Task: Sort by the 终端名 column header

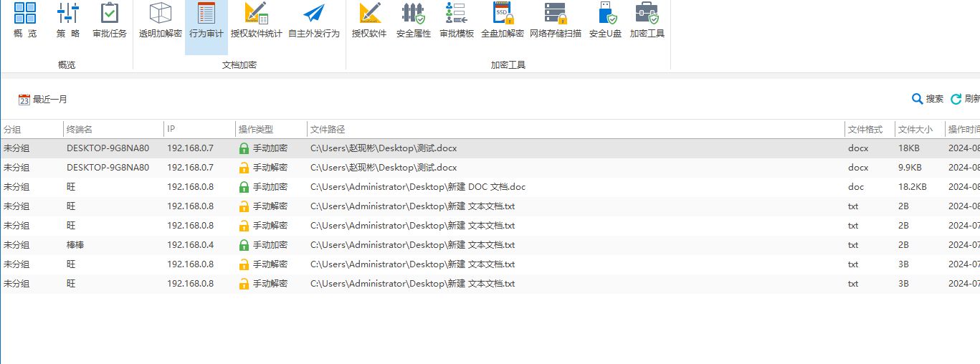Action: click(80, 130)
